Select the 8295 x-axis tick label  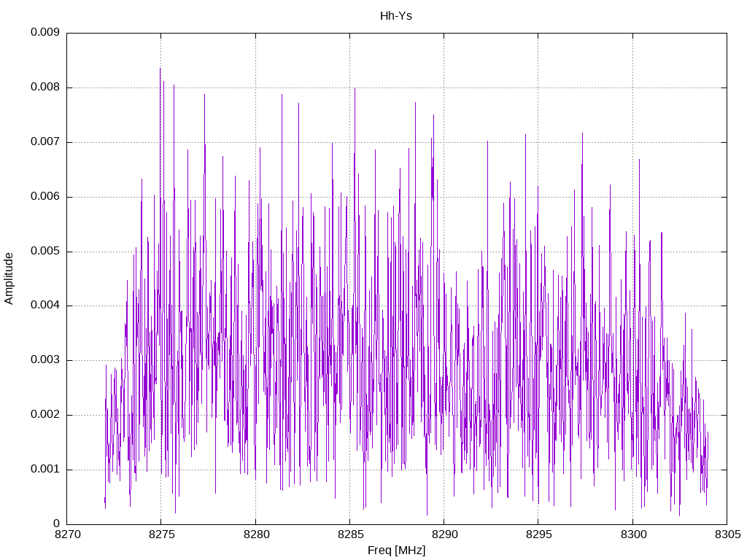(x=539, y=534)
